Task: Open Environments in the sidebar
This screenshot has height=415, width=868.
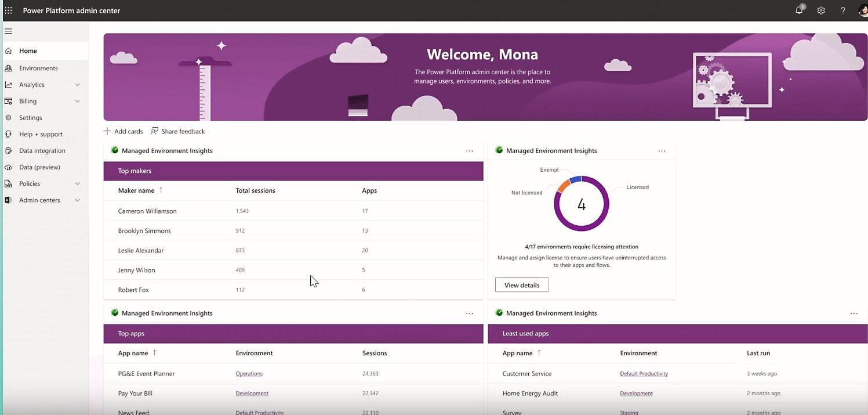Action: pyautogui.click(x=45, y=68)
